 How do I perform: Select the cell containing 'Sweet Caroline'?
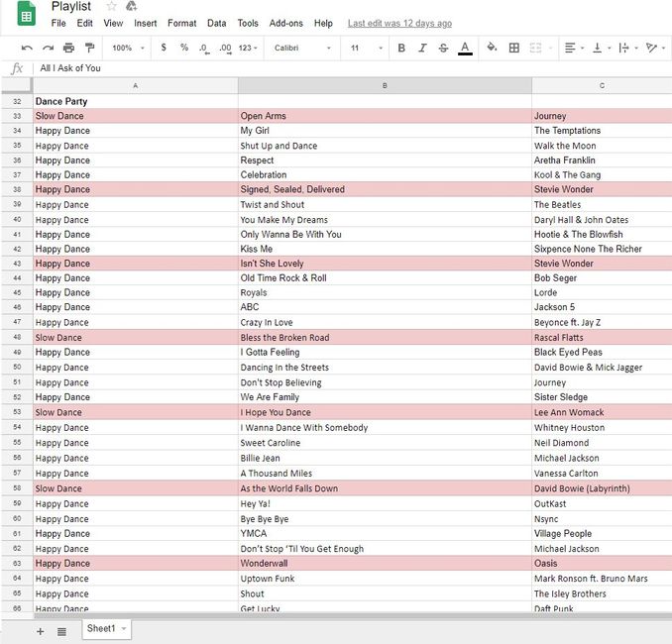tap(385, 443)
